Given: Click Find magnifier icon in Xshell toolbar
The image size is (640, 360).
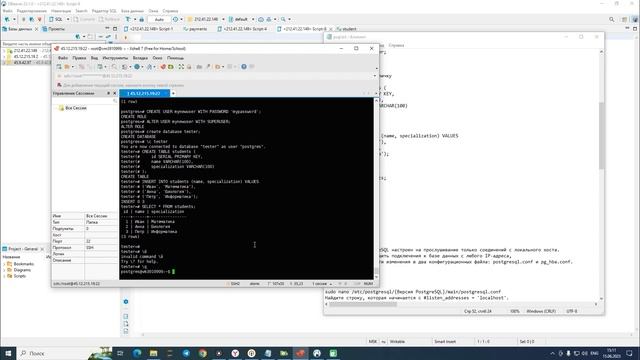Looking at the screenshot, I should [114, 67].
